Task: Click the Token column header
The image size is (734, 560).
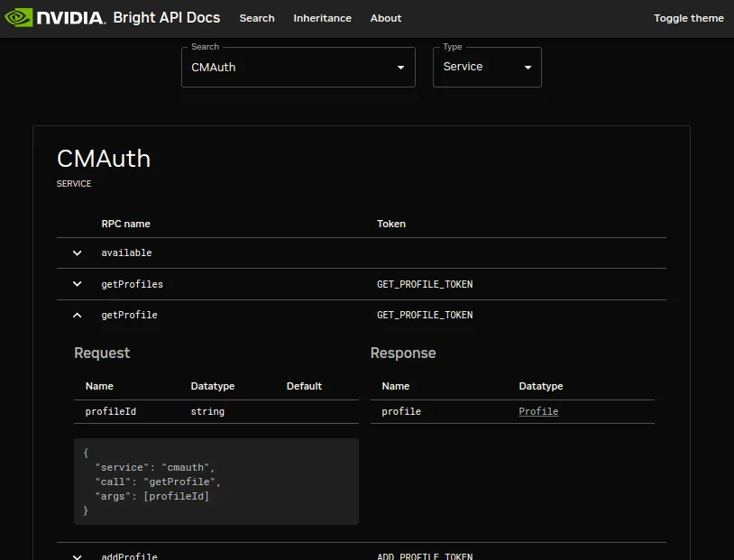Action: [x=390, y=224]
